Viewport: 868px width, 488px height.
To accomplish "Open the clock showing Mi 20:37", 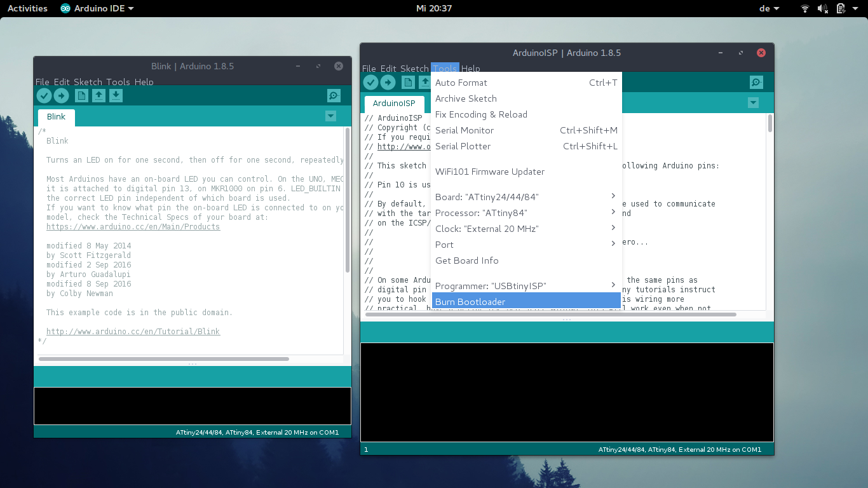I will 434,8.
